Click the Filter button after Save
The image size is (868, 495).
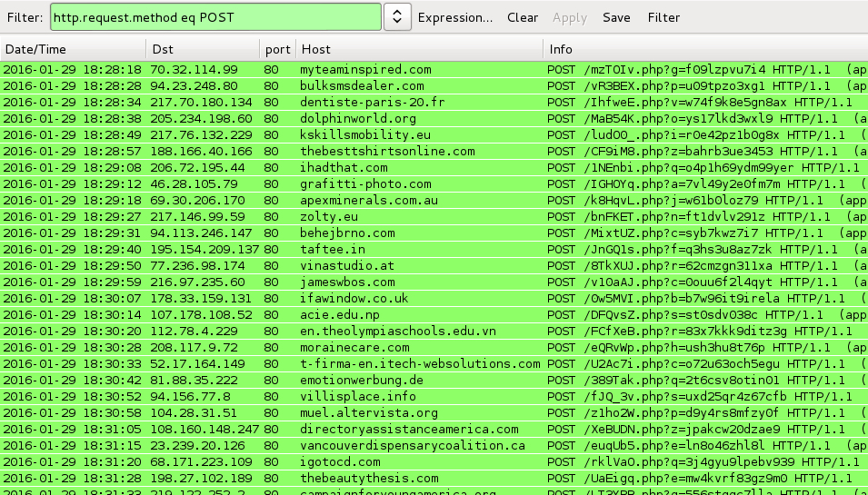pos(663,17)
